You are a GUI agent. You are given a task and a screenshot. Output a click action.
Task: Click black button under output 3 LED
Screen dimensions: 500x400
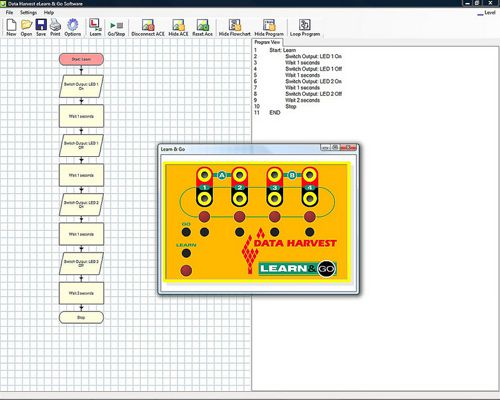[275, 232]
